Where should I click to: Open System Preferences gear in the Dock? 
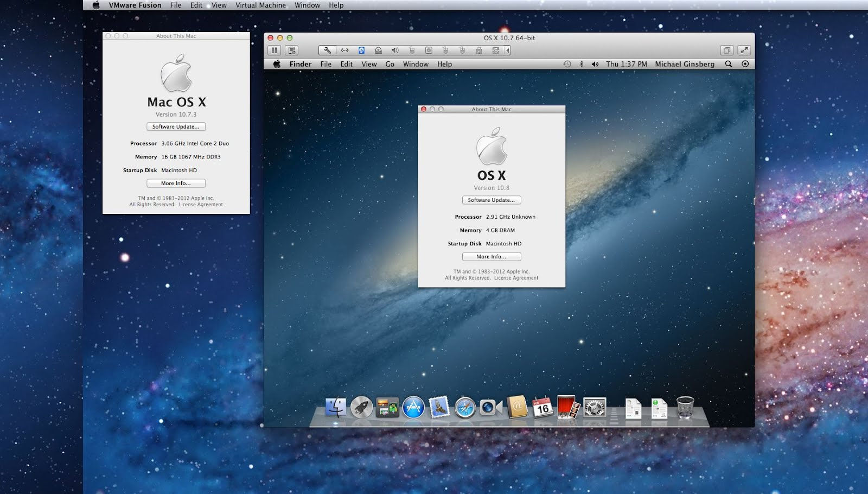click(595, 407)
